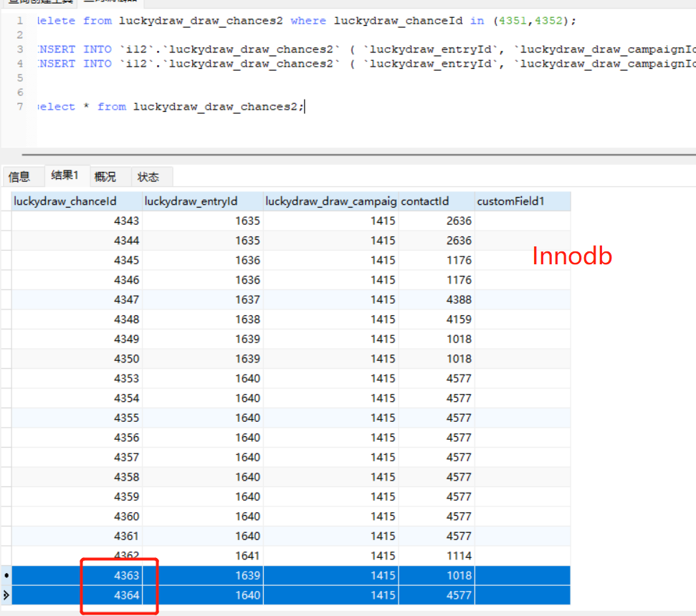696x616 pixels.
Task: Select the cell with chanceId 4345
Action: coord(77,260)
